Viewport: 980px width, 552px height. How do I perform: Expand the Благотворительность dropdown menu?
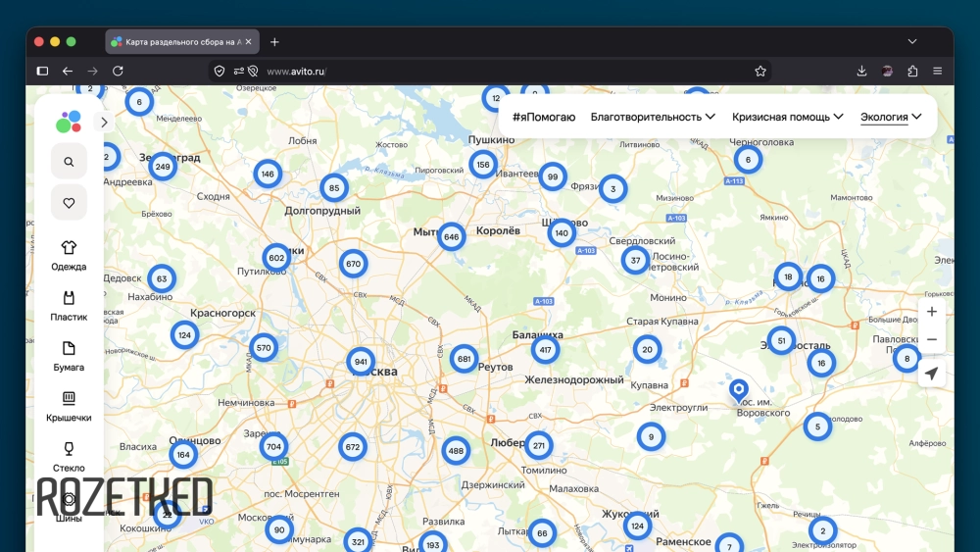(653, 117)
